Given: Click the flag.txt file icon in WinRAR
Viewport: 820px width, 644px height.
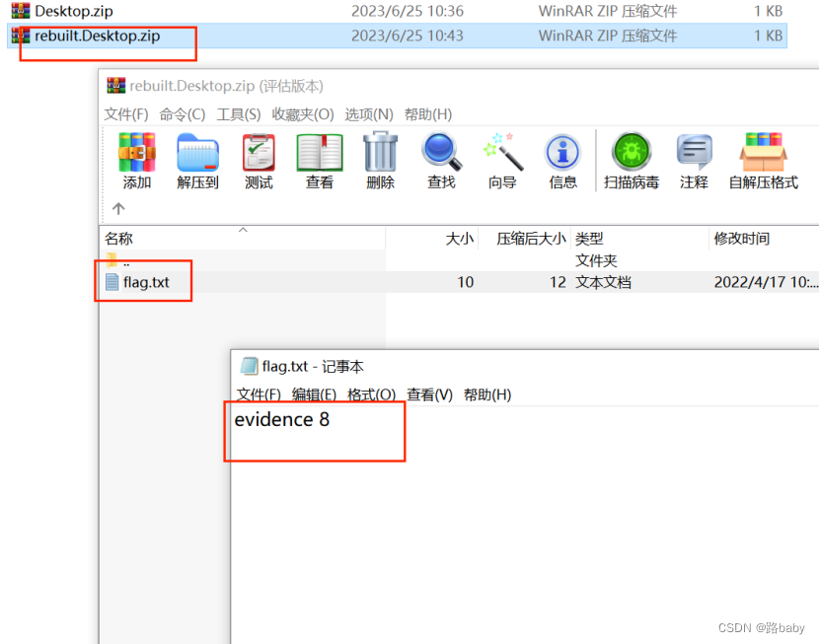Looking at the screenshot, I should pyautogui.click(x=112, y=282).
